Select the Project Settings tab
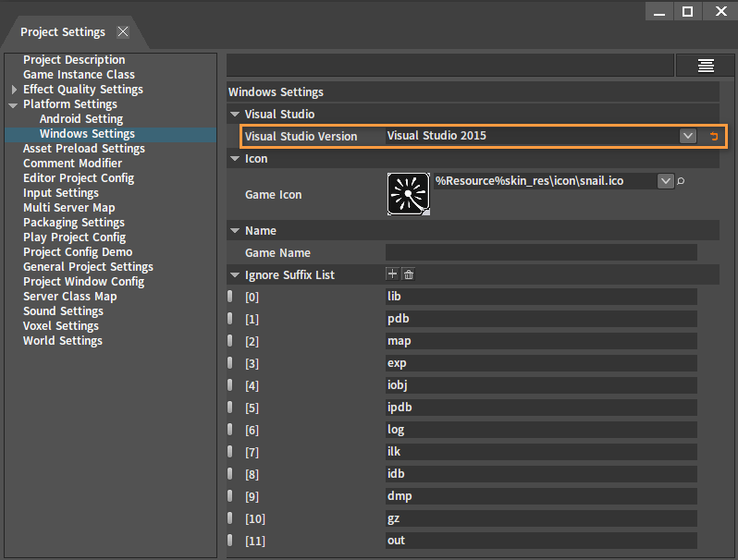738x560 pixels. [63, 32]
